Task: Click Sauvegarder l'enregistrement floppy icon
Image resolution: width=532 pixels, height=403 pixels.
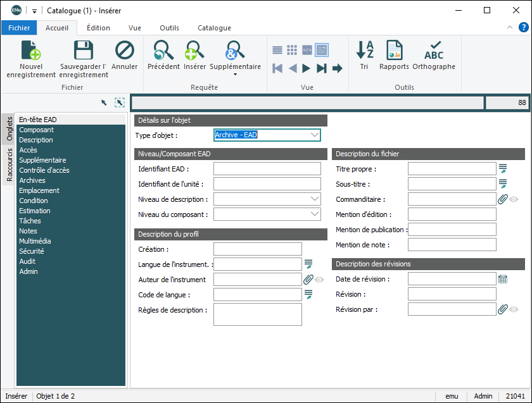Action: click(x=84, y=51)
